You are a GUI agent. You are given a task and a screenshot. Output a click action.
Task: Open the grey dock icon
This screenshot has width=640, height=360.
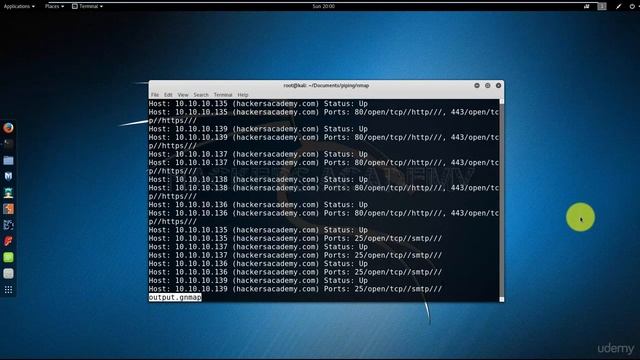click(8, 273)
